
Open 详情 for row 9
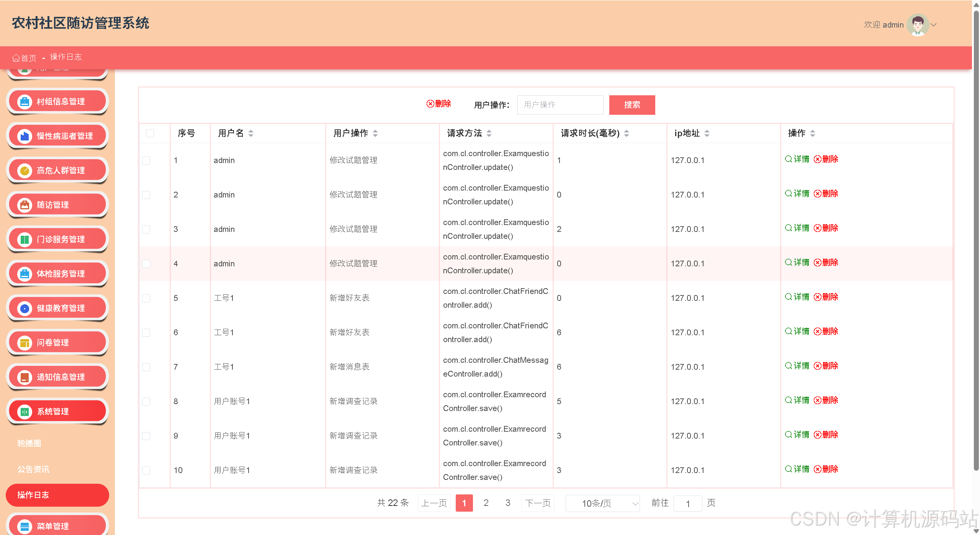pos(797,435)
